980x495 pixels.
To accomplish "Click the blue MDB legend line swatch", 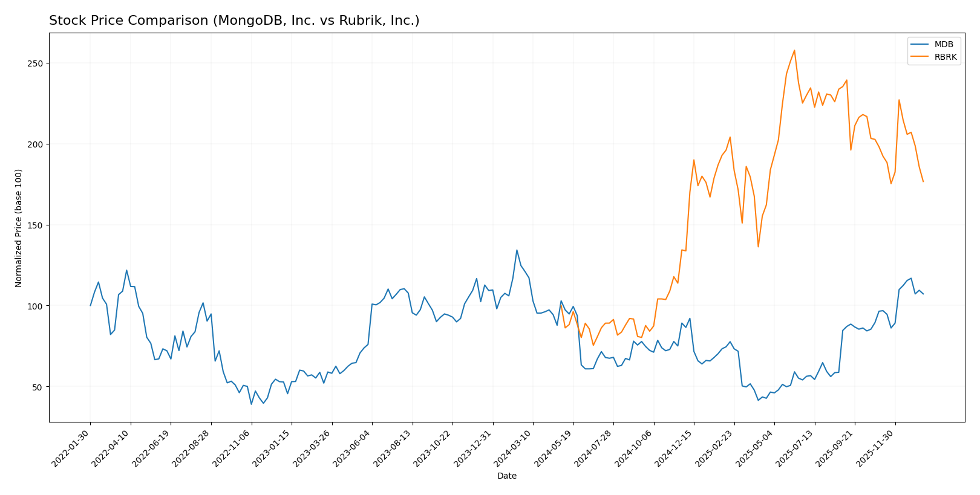I will [x=920, y=45].
